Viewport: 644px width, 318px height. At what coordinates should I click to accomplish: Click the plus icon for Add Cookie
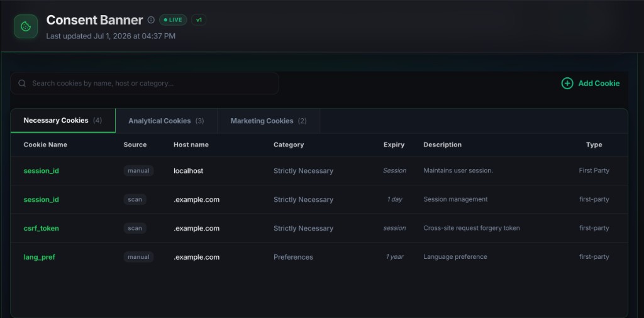pos(567,84)
